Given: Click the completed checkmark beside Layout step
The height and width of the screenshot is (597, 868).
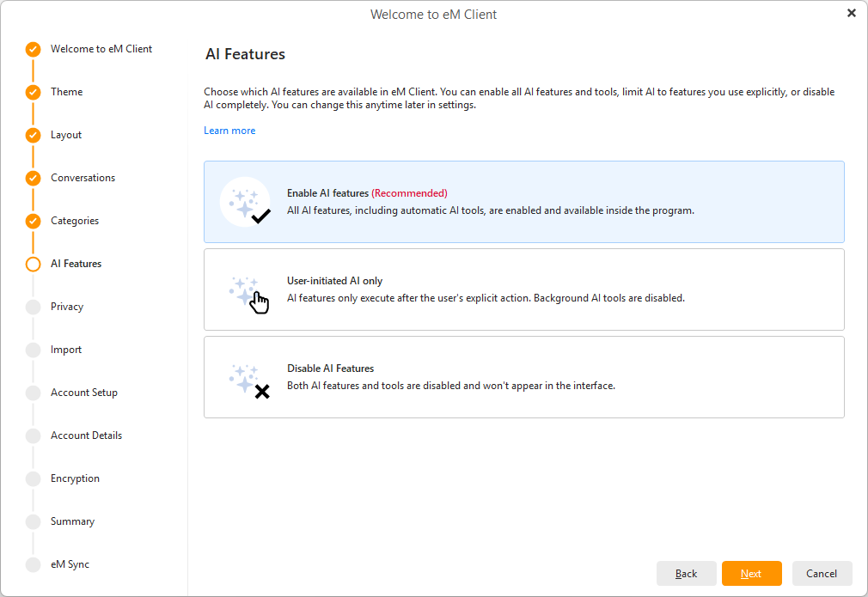Looking at the screenshot, I should (x=34, y=135).
